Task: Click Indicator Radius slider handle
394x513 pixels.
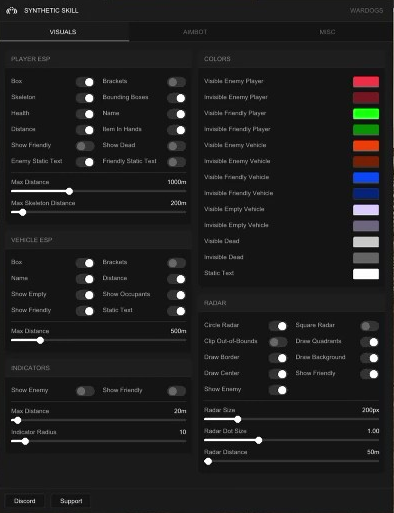Action: [25, 441]
